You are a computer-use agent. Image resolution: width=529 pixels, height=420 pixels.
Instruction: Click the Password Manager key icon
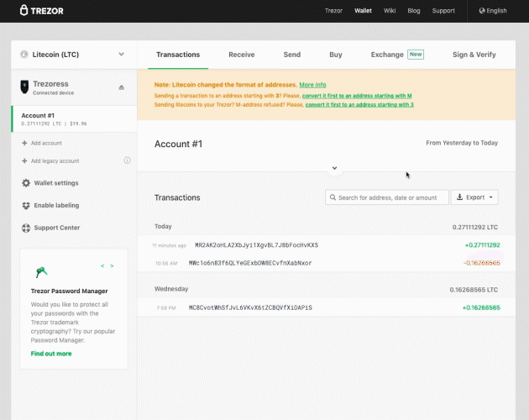click(41, 272)
